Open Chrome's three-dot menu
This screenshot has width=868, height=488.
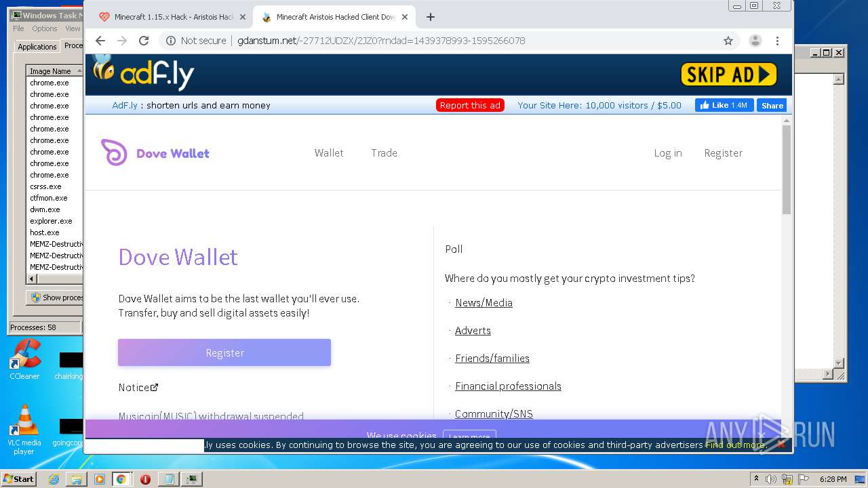[777, 41]
